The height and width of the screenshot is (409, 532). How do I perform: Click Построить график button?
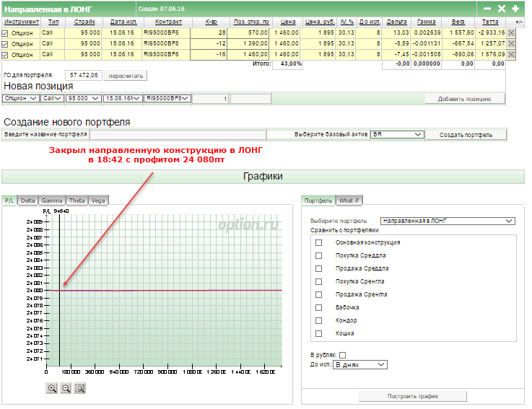(x=413, y=396)
